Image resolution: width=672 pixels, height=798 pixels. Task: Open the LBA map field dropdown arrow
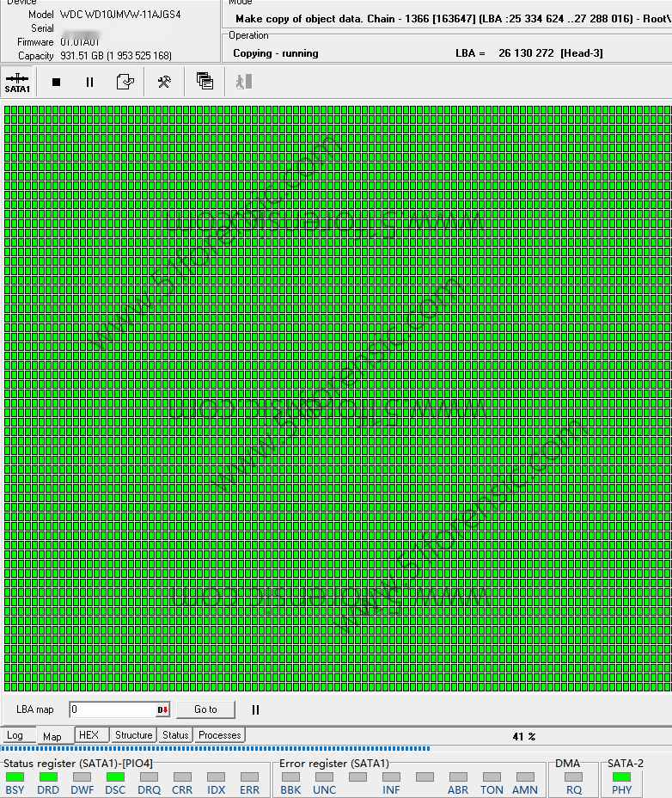(162, 710)
